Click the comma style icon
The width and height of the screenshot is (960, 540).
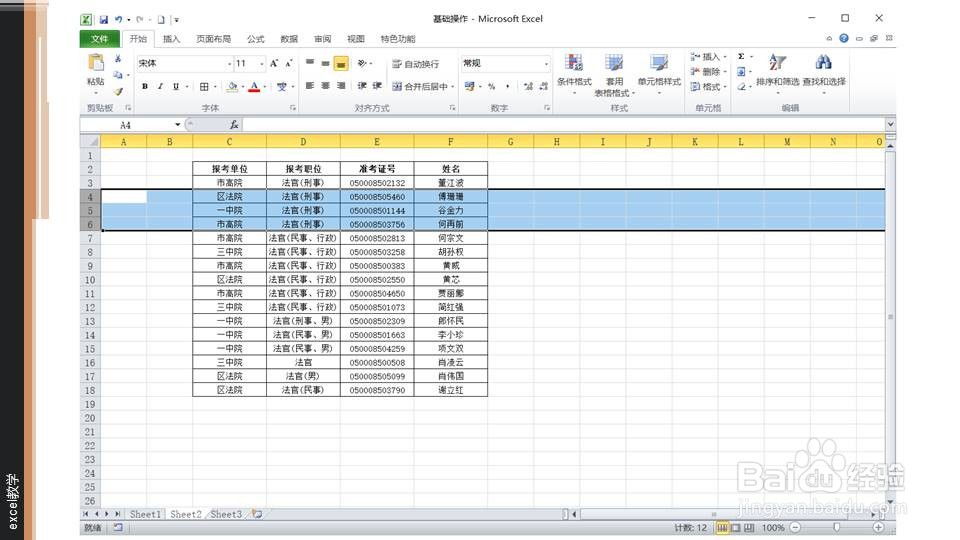[x=508, y=87]
